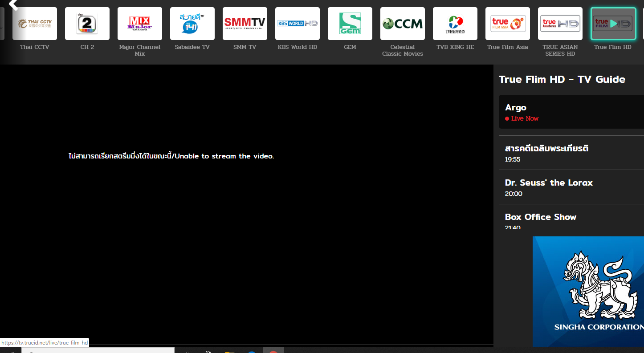
Task: Click the SMM TV sports channel logo
Action: (x=245, y=24)
